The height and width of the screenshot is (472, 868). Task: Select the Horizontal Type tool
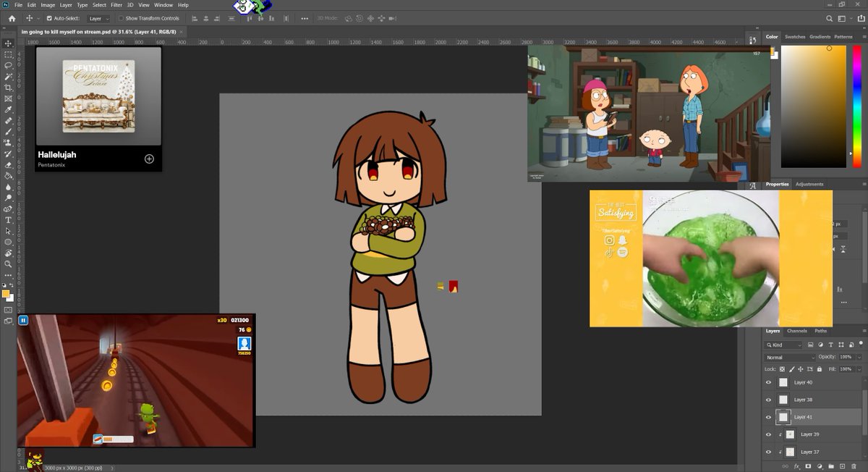tap(8, 219)
